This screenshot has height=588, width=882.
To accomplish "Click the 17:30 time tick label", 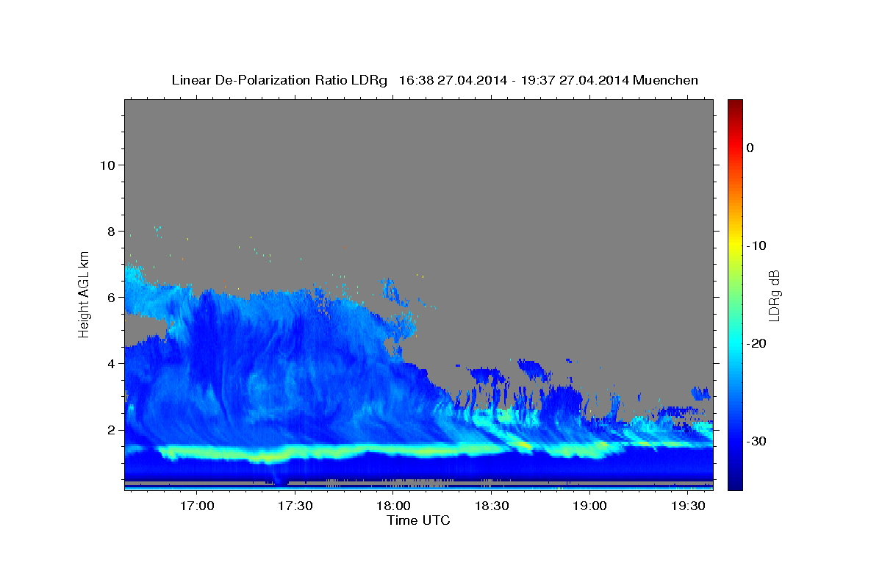I will (295, 506).
